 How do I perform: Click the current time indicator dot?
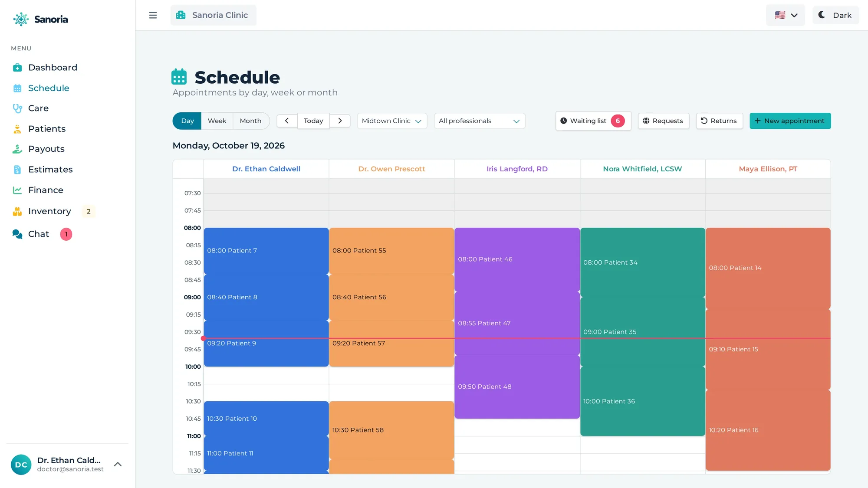(x=203, y=338)
